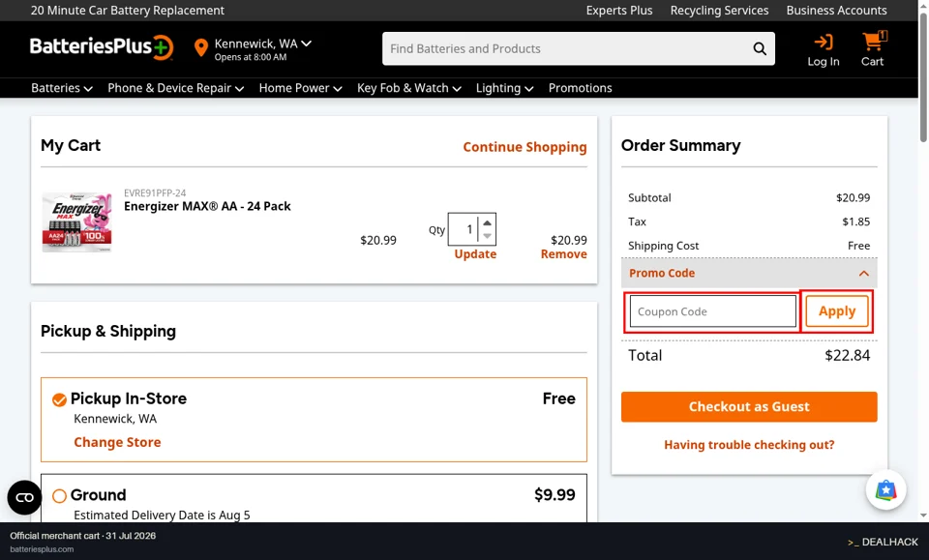
Task: Open the Home Power menu
Action: tap(300, 88)
